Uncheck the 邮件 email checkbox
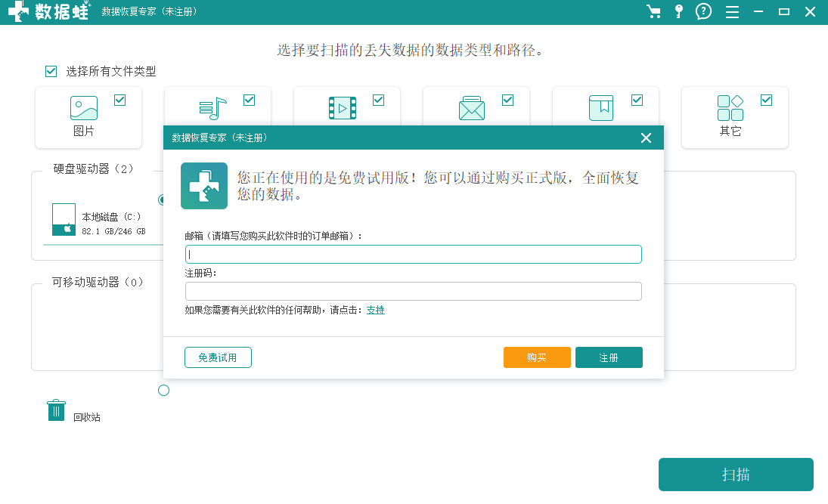 (x=507, y=99)
